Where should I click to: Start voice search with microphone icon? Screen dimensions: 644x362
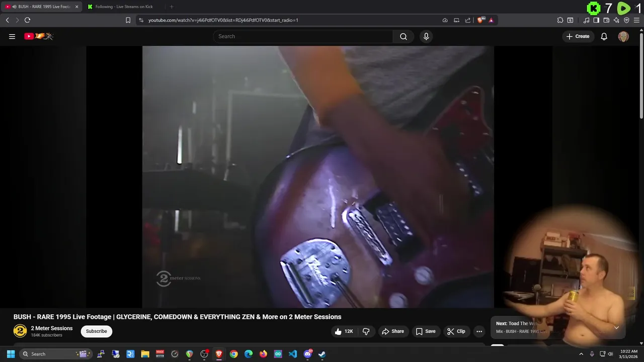(x=426, y=36)
